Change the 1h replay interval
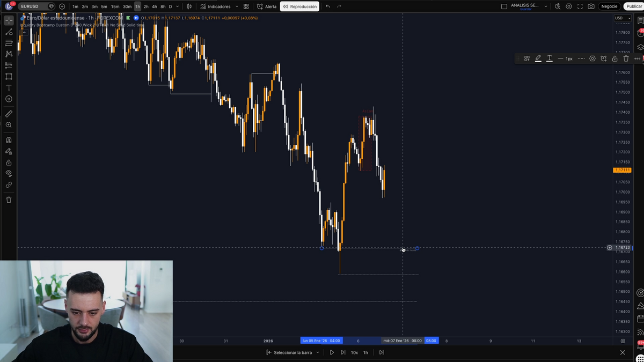 (x=365, y=352)
